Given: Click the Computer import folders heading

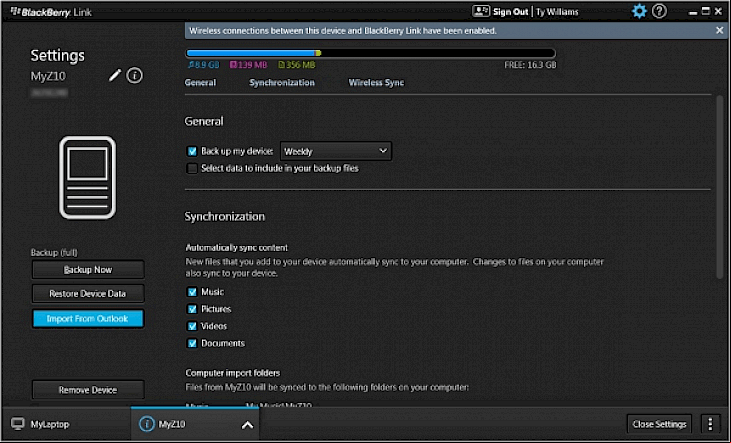Looking at the screenshot, I should coord(233,373).
